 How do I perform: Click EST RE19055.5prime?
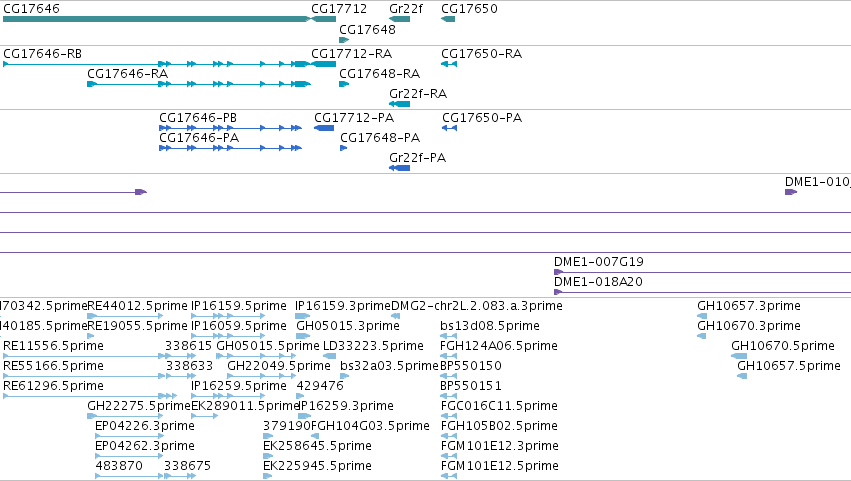137,326
